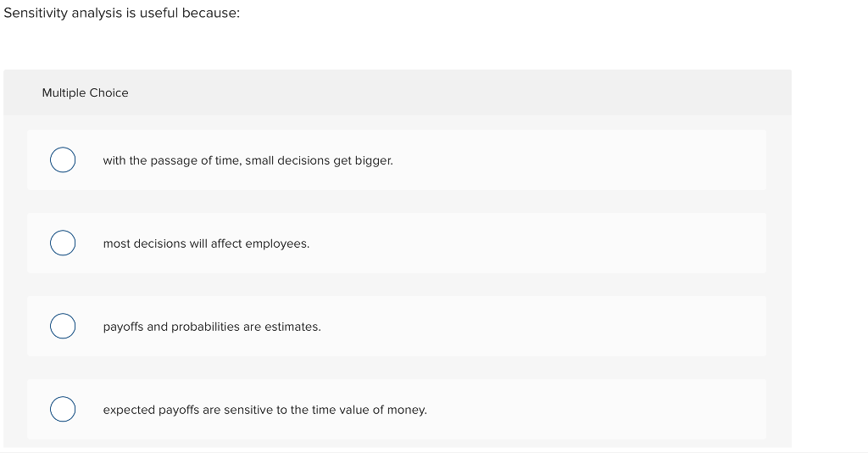868x453 pixels.
Task: Click the question text 'Sensitivity analysis is useful because:'
Action: click(121, 14)
